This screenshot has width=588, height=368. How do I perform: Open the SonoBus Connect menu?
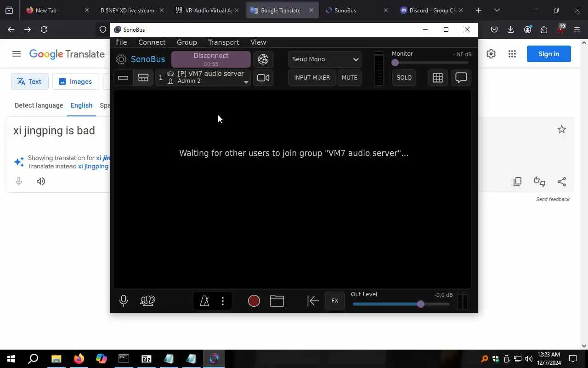coord(152,42)
